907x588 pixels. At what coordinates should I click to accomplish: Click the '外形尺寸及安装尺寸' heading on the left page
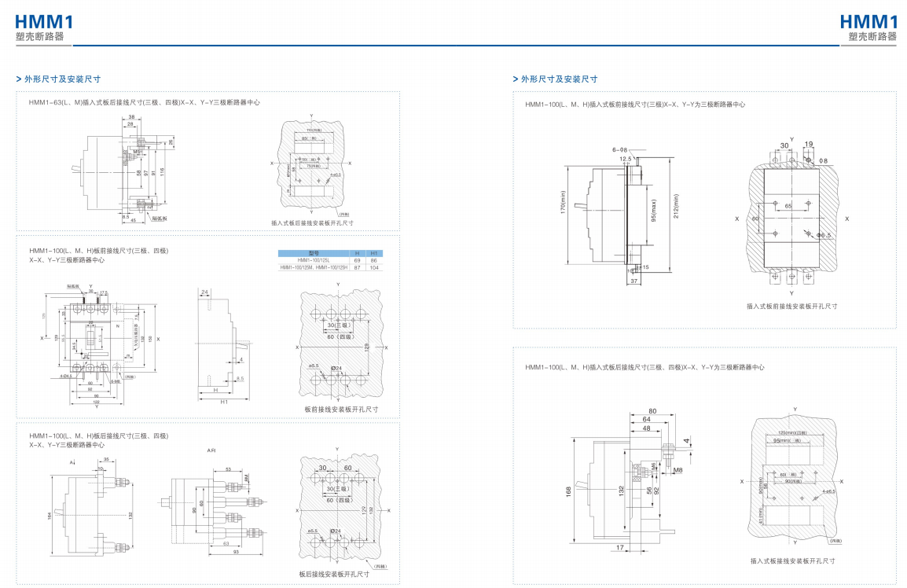[x=62, y=79]
